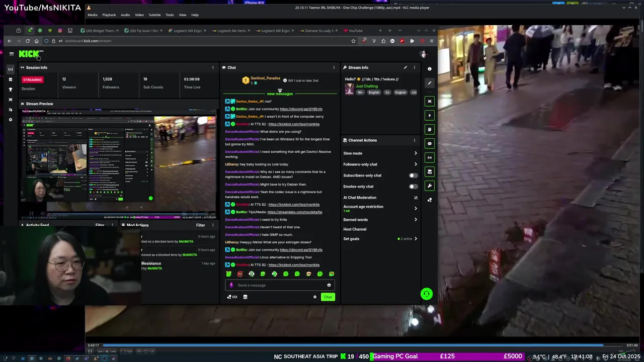
Task: Open the user avatar menu on Kick
Action: pos(423,54)
